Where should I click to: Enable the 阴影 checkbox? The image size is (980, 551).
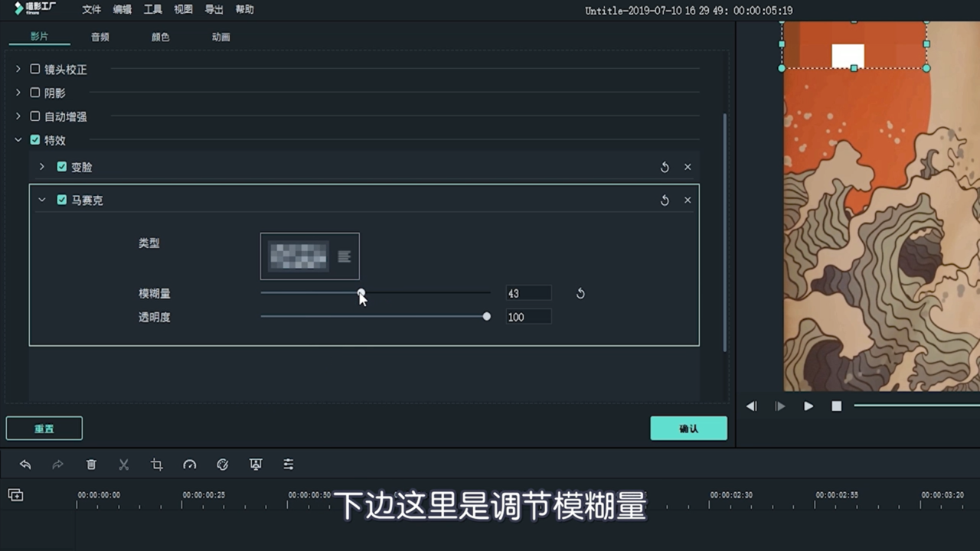[x=34, y=93]
